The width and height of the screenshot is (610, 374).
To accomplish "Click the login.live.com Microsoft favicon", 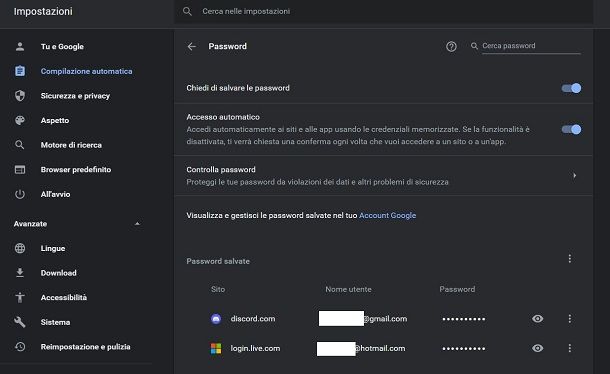I will pyautogui.click(x=216, y=348).
